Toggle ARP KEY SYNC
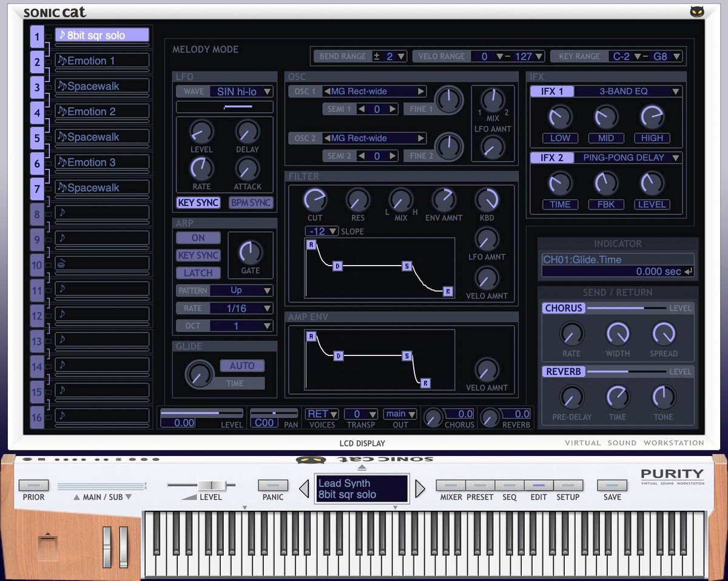 (198, 255)
